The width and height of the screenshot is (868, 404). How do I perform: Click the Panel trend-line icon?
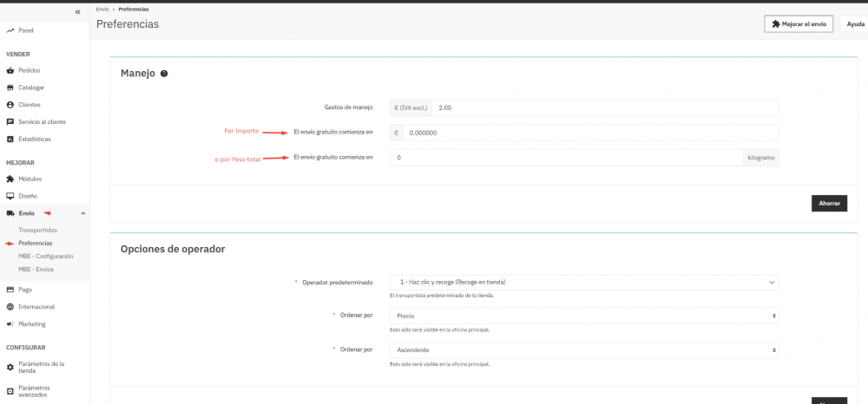(x=10, y=31)
